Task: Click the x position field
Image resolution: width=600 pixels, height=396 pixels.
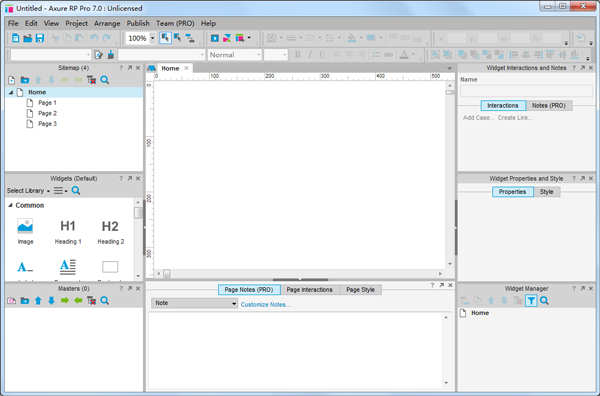Action: click(x=457, y=38)
